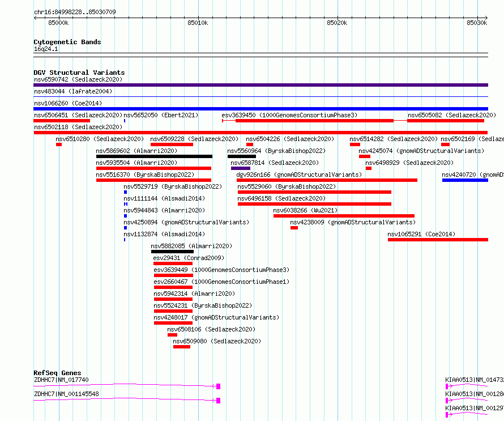504x421 pixels.
Task: Open ZDHHC7|NM_017740 gene label
Action: coord(61,380)
